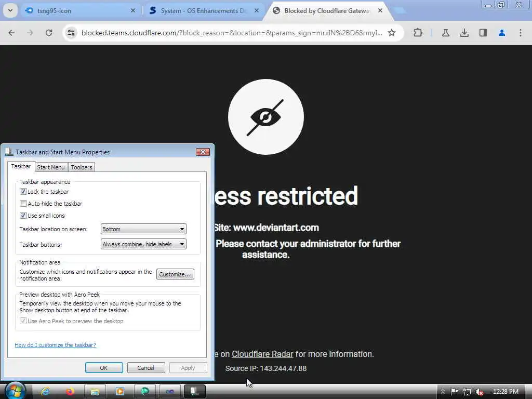Toggle Use Aero Peek to preview the desktop
The width and height of the screenshot is (532, 399).
23,321
